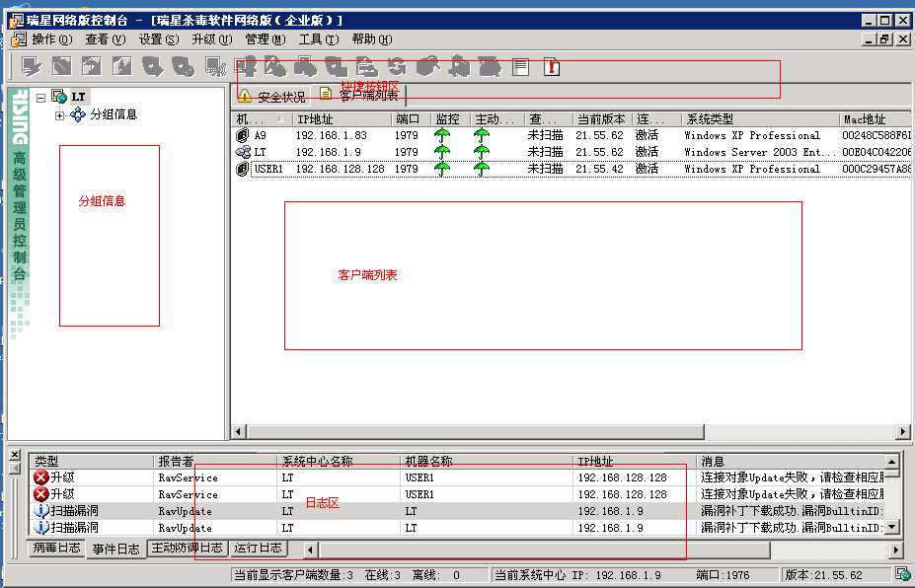This screenshot has width=915, height=588.
Task: Click 'Windows Server 2003 Ent...' system type cell
Action: [x=759, y=152]
